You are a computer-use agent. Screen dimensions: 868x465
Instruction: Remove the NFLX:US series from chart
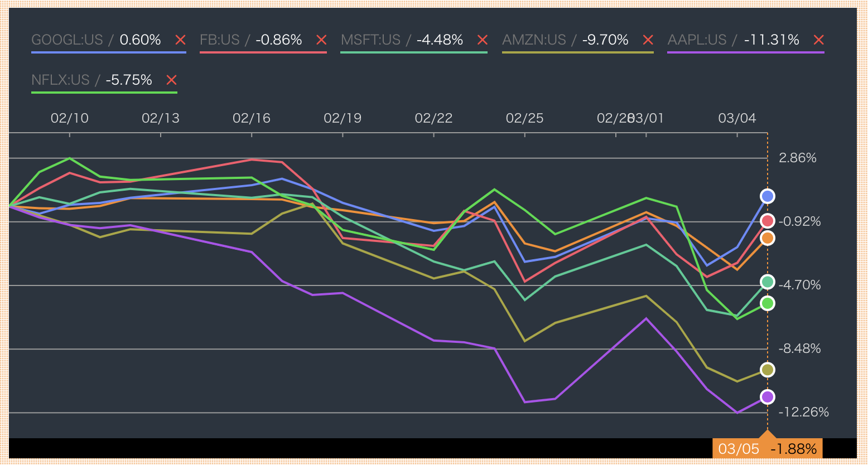(x=171, y=80)
